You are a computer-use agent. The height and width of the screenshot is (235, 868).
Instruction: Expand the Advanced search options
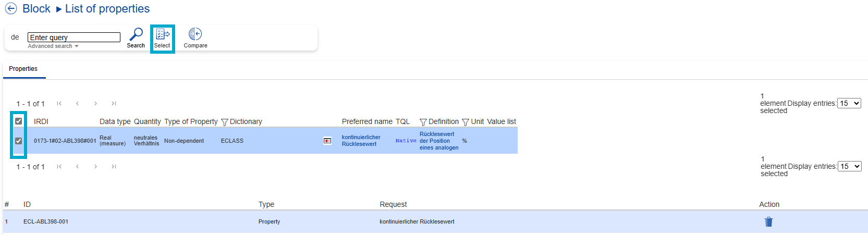click(x=53, y=46)
